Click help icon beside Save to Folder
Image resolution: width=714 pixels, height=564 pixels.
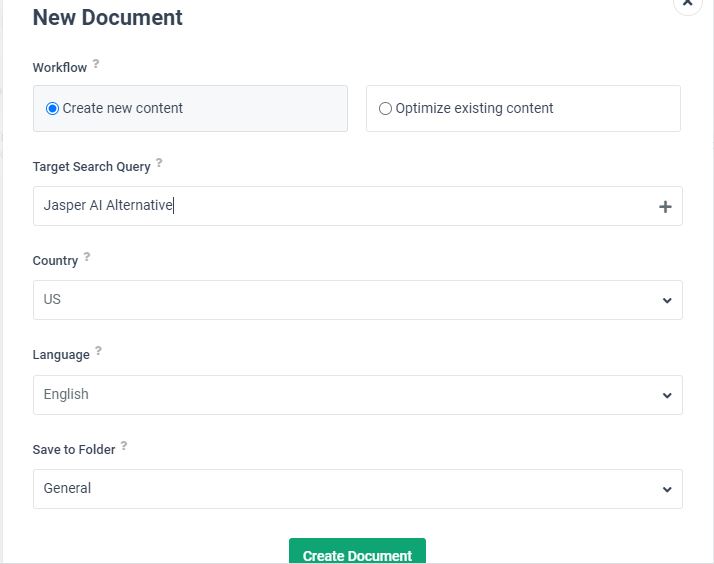(x=124, y=446)
